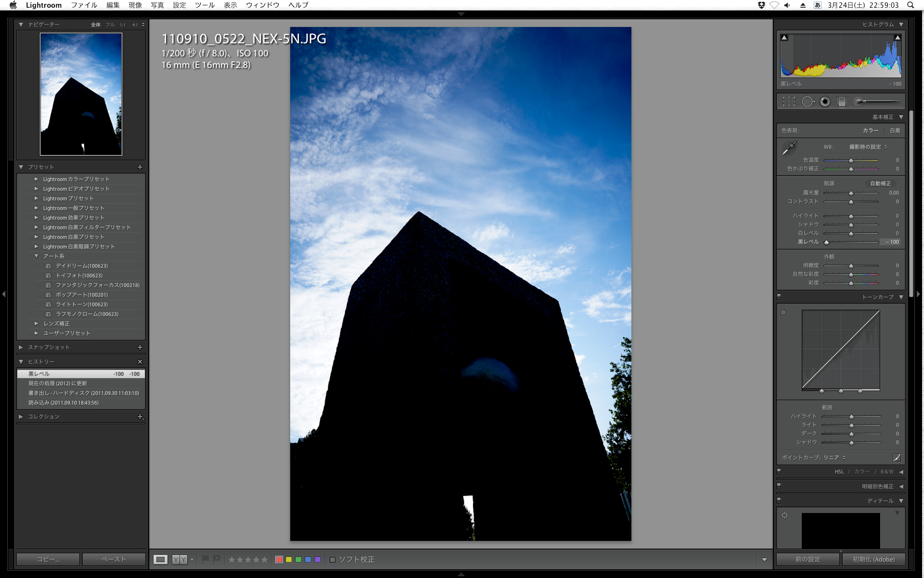This screenshot has width=924, height=578.
Task: Enable the ソフト校正 soft proofing checkbox
Action: pyautogui.click(x=333, y=560)
